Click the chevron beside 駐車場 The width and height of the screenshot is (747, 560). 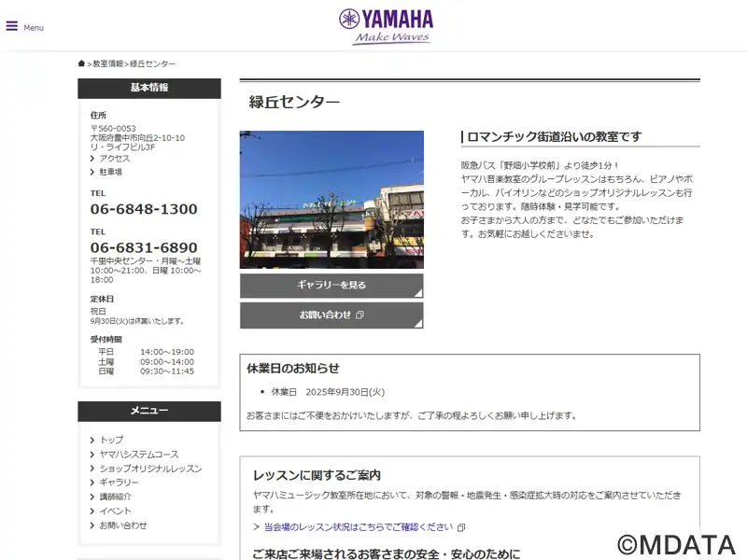point(92,172)
